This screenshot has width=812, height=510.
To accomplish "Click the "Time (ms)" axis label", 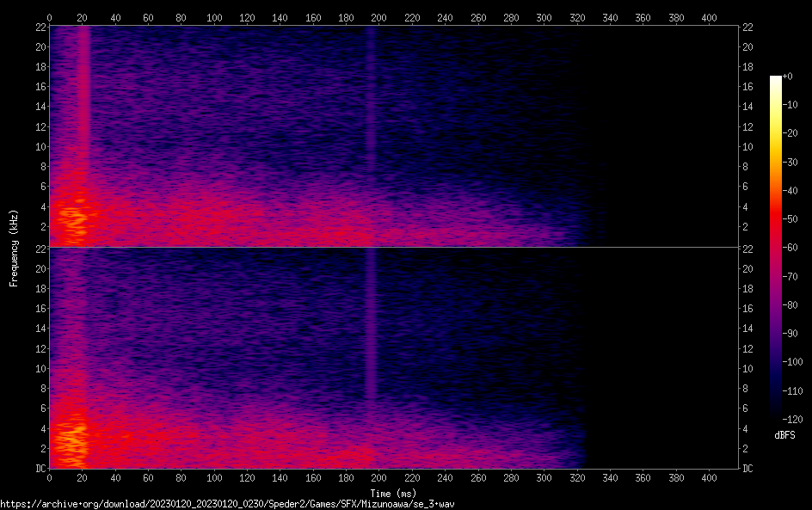I will click(x=393, y=493).
